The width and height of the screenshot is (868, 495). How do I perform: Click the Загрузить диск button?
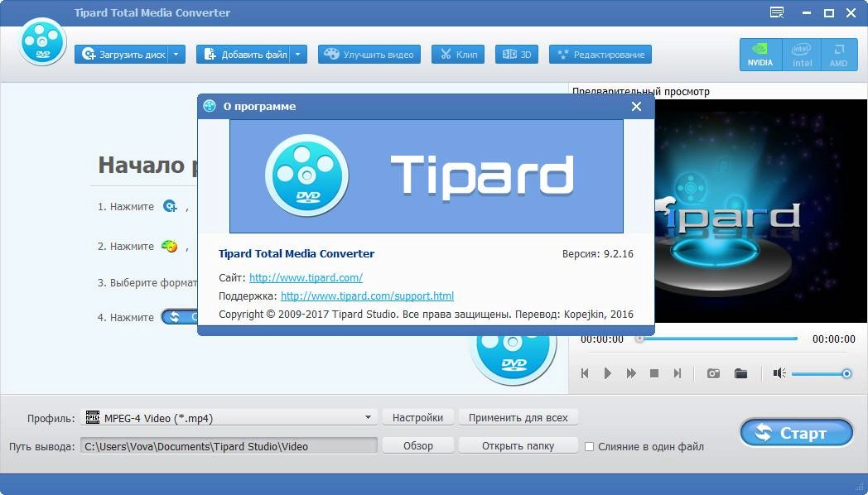tap(121, 54)
